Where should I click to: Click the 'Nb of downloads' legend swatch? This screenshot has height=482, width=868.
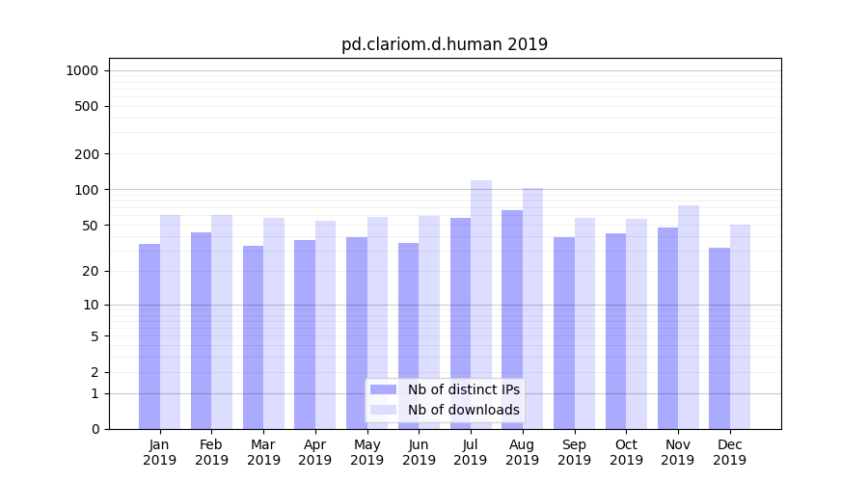click(383, 410)
